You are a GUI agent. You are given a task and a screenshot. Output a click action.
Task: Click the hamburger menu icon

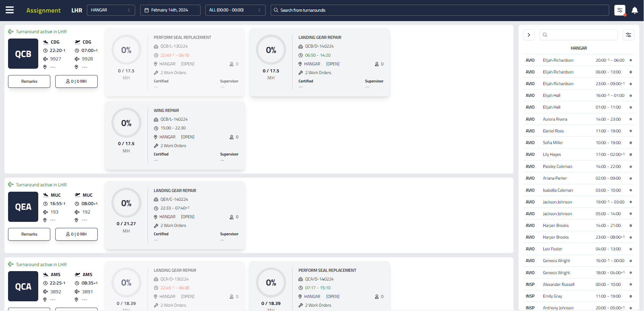pos(10,9)
